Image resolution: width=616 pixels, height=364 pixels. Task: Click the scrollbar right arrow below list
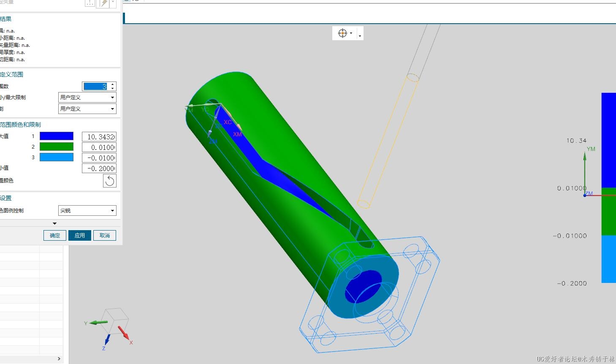[59, 359]
